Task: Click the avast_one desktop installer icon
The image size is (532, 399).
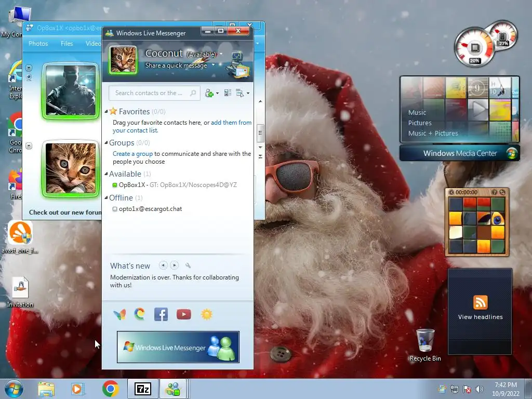Action: click(x=20, y=237)
